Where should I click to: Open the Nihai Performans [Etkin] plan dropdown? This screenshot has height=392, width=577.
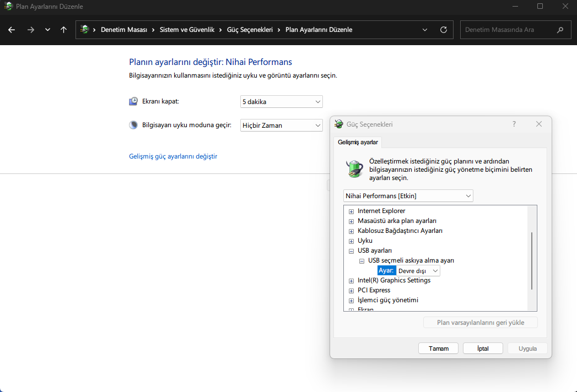[x=408, y=196]
